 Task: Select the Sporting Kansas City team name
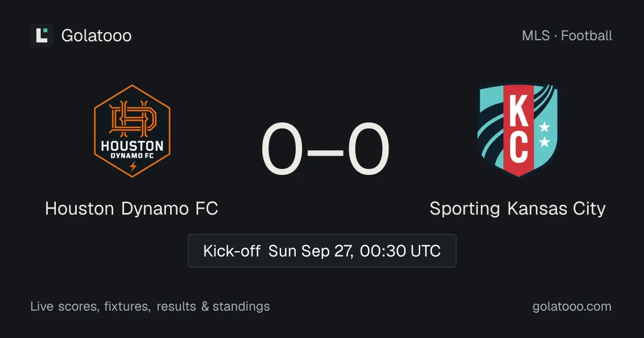tap(517, 208)
